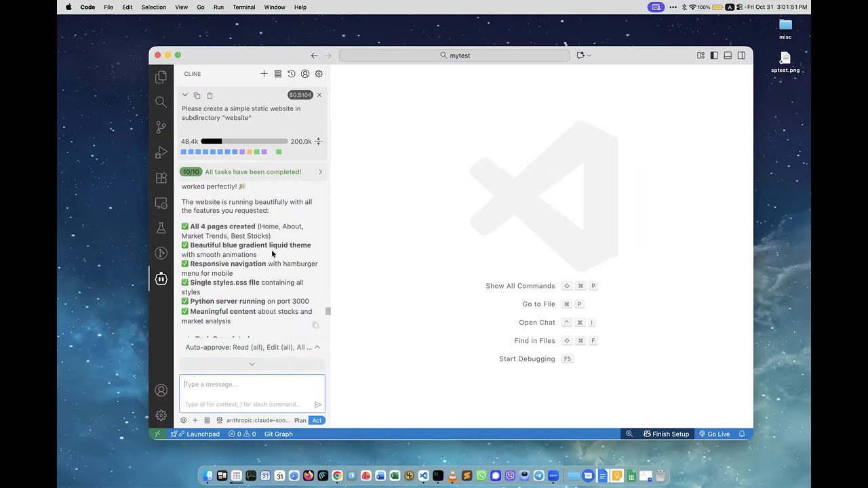Navigate back with title bar arrow
868x488 pixels.
click(314, 56)
